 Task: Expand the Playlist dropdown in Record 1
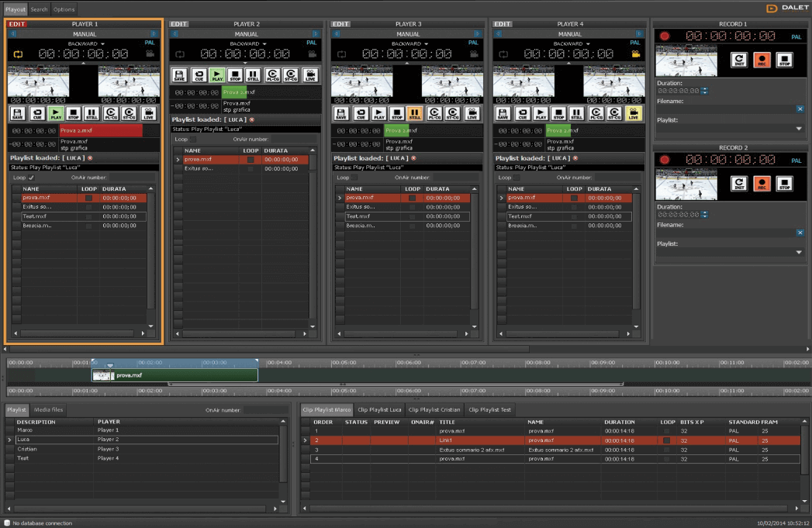coord(800,129)
